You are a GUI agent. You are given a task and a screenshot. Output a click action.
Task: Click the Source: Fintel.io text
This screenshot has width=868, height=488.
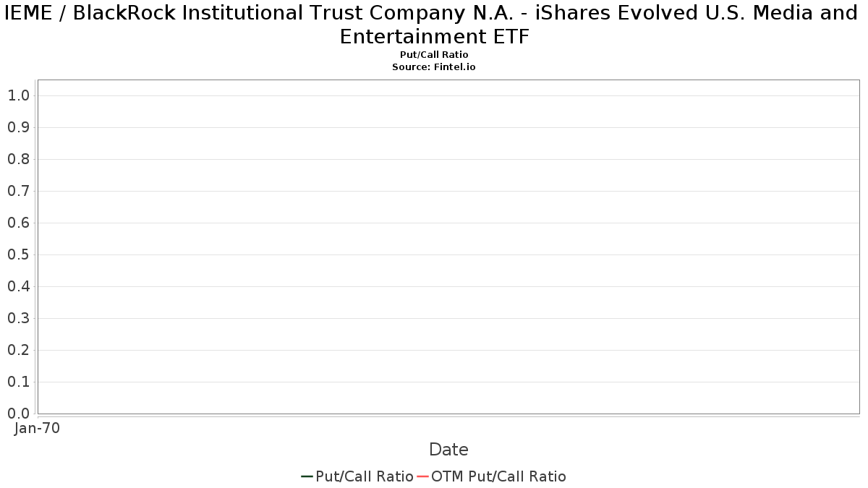point(434,67)
